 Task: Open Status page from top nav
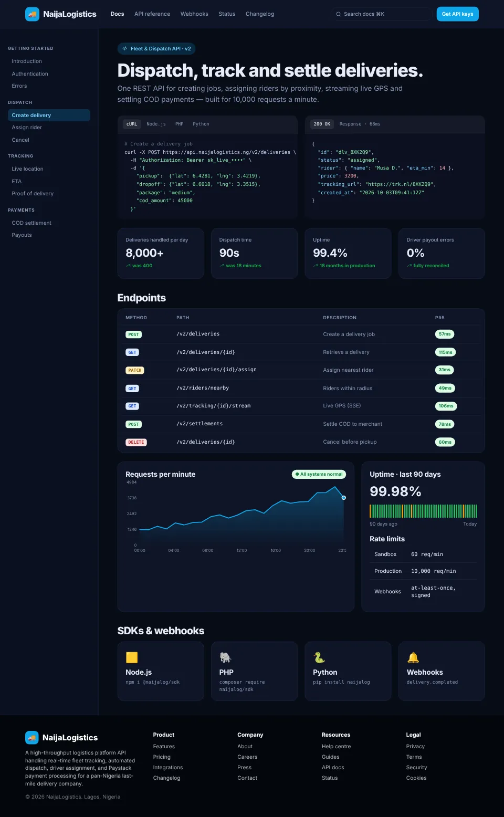(227, 14)
